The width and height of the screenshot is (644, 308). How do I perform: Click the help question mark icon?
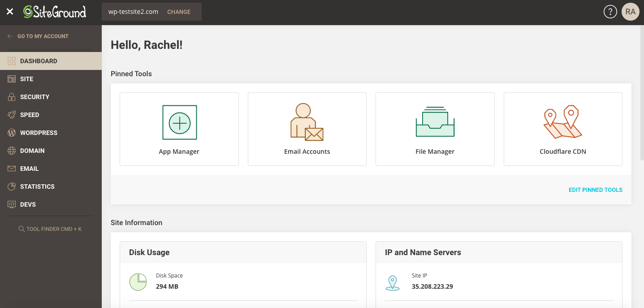click(610, 12)
